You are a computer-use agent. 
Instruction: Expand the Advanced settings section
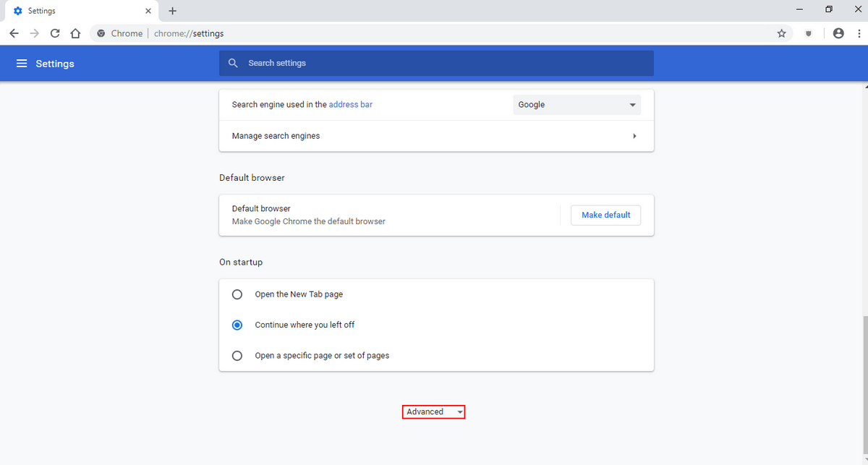point(433,411)
